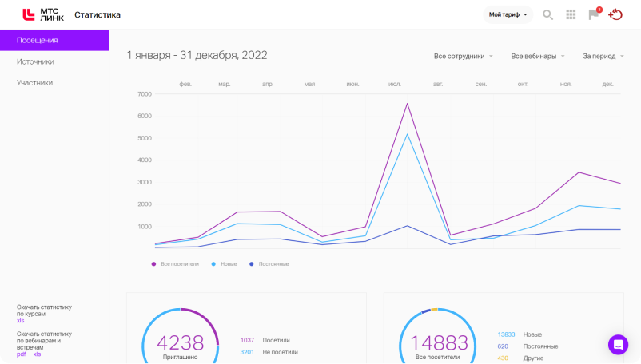Download webinar statistics pdf link
The width and height of the screenshot is (641, 364).
click(x=22, y=354)
